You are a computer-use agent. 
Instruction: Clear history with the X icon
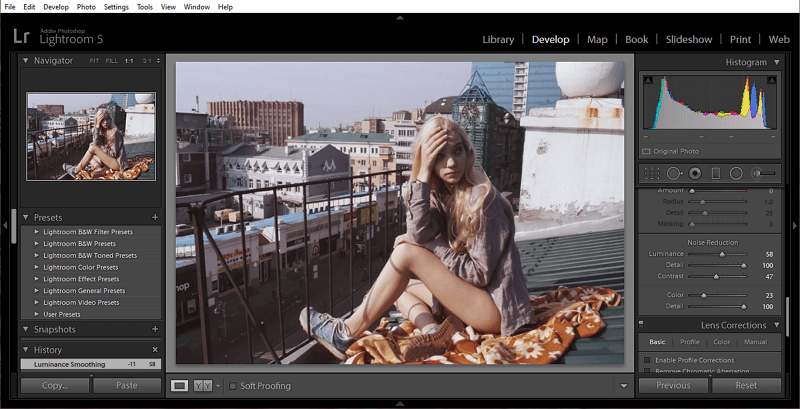(x=155, y=350)
